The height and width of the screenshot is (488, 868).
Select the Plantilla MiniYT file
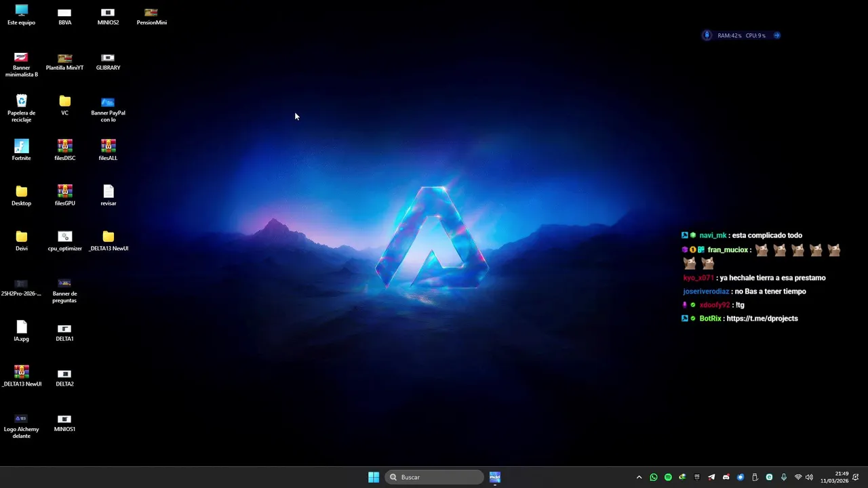click(65, 62)
